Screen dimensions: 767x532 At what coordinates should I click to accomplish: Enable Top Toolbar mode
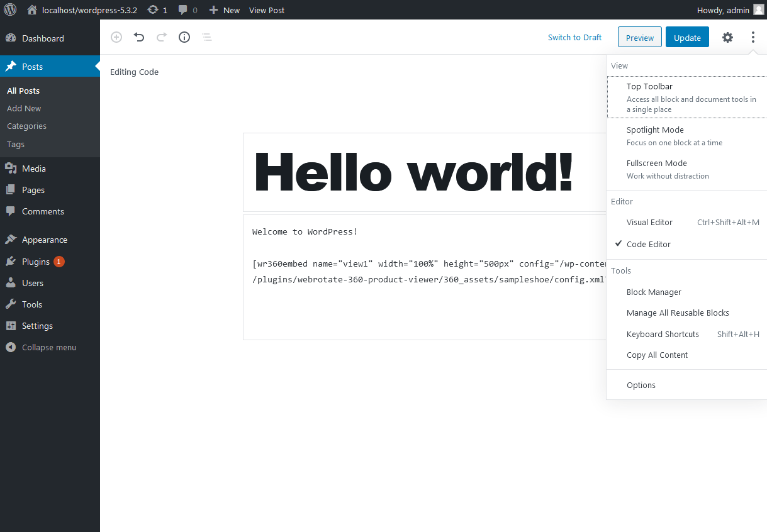[x=649, y=86]
